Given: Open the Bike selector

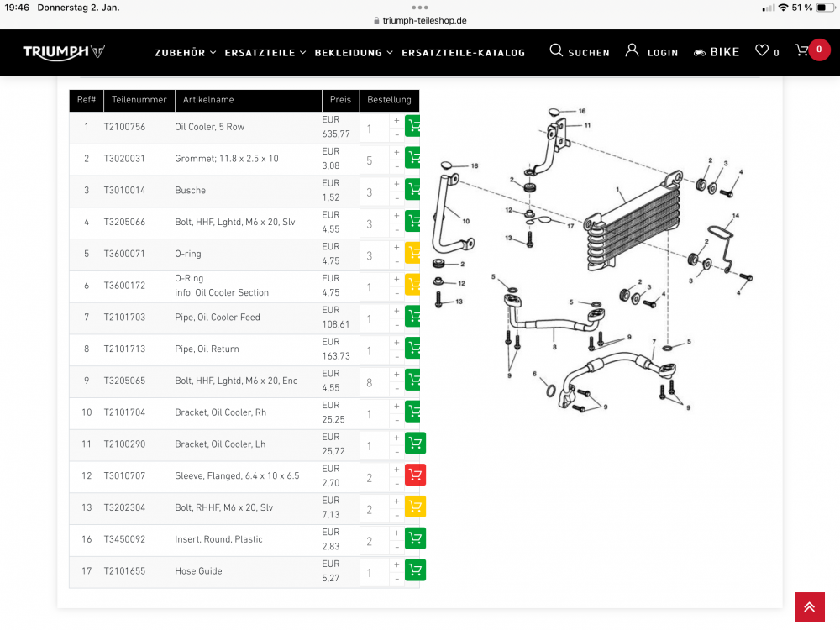Looking at the screenshot, I should (717, 52).
